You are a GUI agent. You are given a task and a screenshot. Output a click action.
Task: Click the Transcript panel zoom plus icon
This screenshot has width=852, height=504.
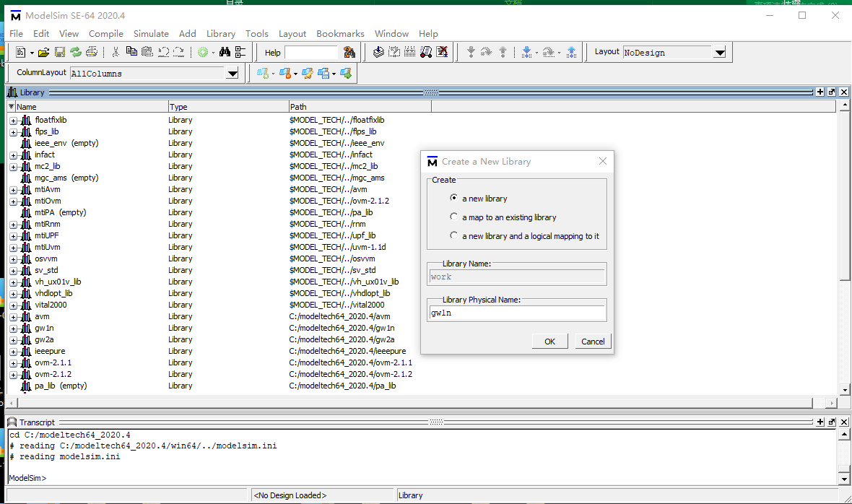(820, 422)
